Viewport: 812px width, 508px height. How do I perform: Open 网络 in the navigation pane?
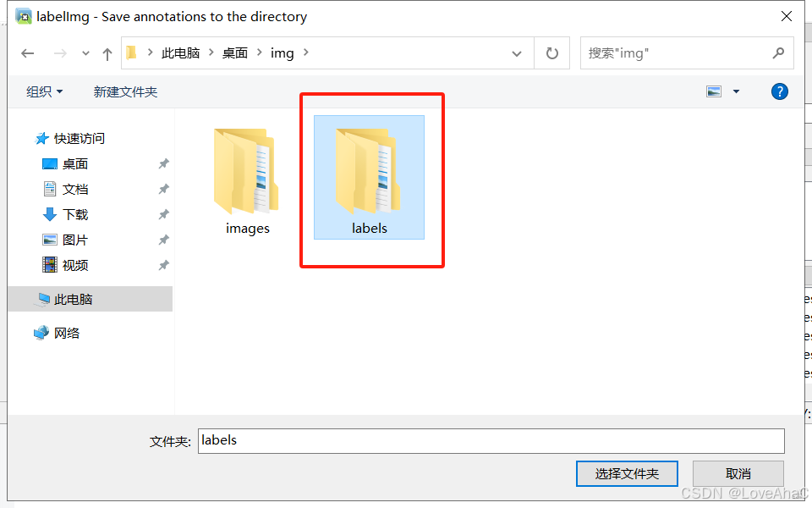pos(67,333)
